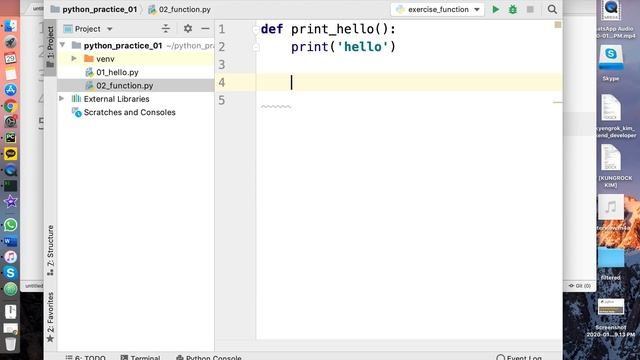The height and width of the screenshot is (360, 640).
Task: Click on print('hello') code line
Action: point(343,47)
